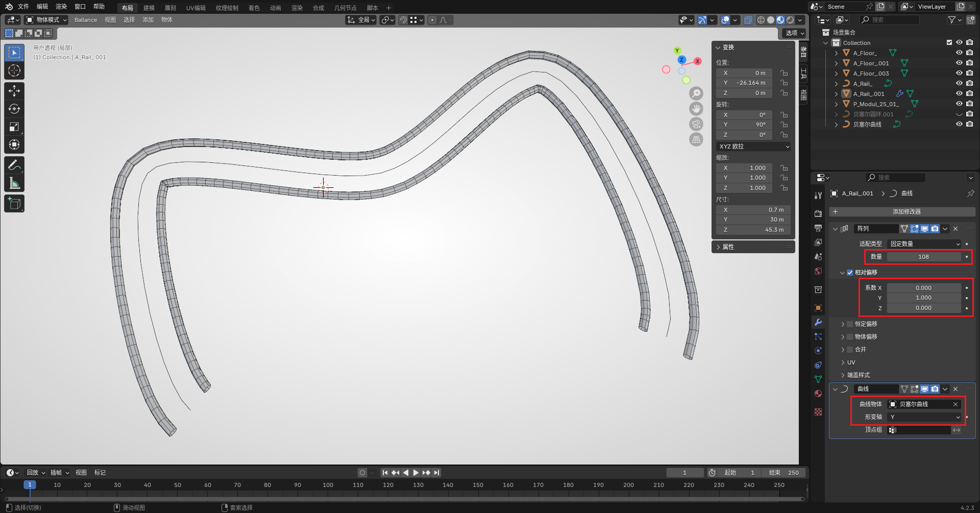The width and height of the screenshot is (980, 513).
Task: Select the Cursor tool
Action: pyautogui.click(x=14, y=70)
